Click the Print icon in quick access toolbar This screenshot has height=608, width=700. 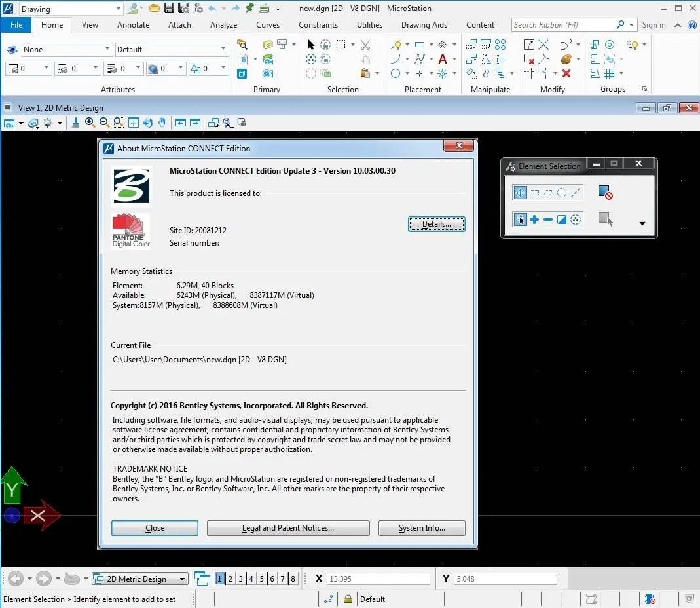point(265,8)
